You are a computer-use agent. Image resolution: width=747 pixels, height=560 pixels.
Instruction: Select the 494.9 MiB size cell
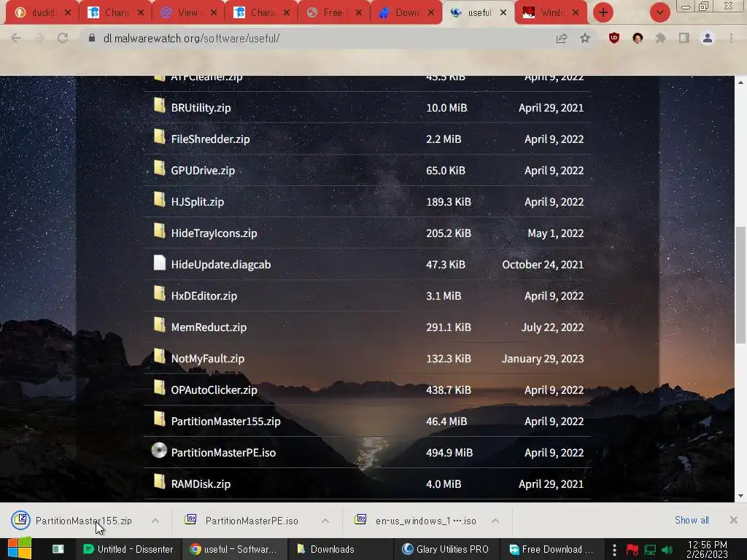pos(449,452)
